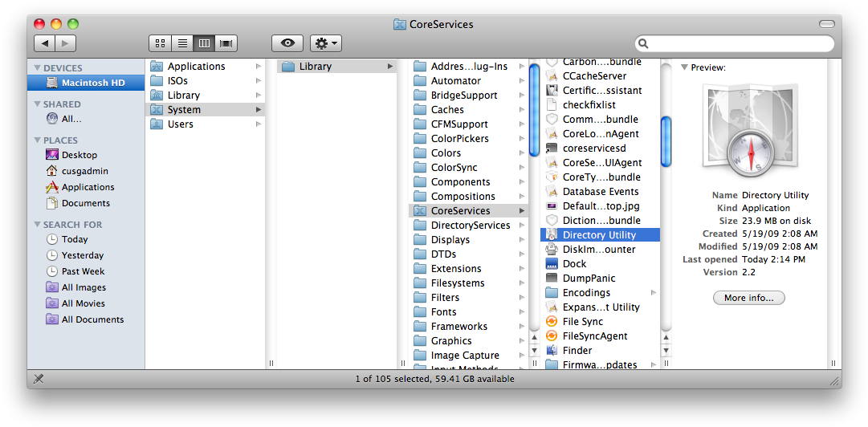This screenshot has height=427, width=868.
Task: Click the Spotlight search field
Action: pos(735,43)
